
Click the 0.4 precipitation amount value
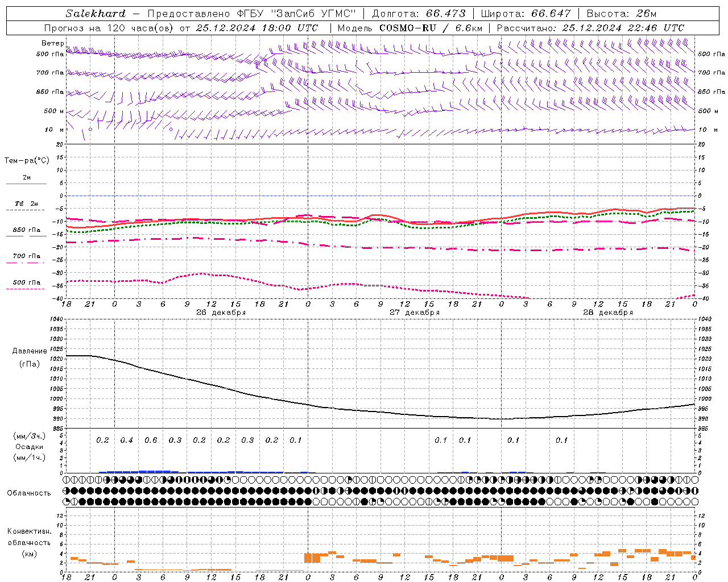coord(126,440)
